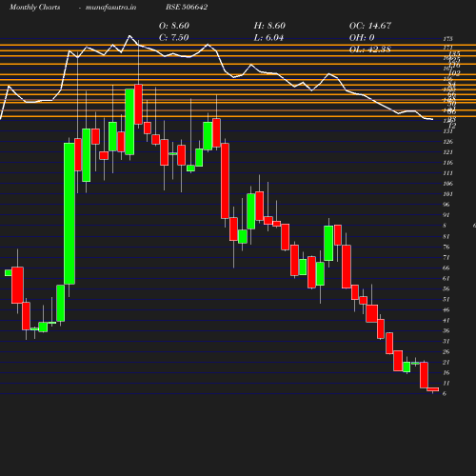
Task: Click the price axis label '96'
Action: [x=446, y=205]
